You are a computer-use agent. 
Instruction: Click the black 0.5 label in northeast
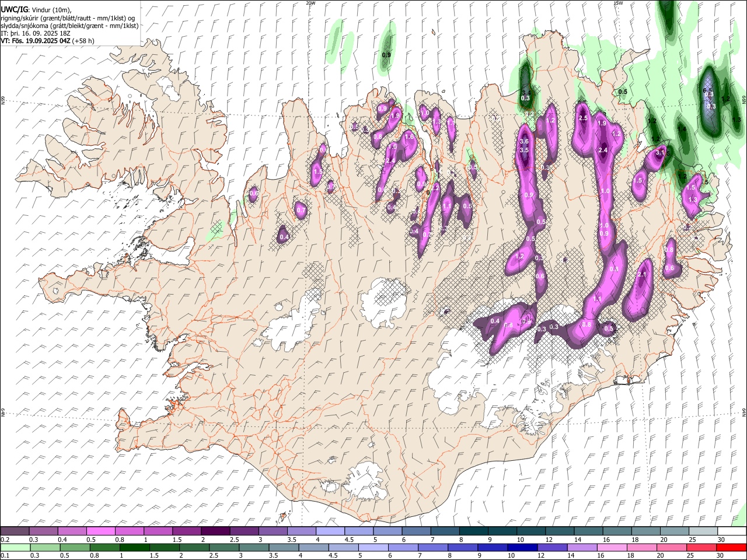point(623,92)
